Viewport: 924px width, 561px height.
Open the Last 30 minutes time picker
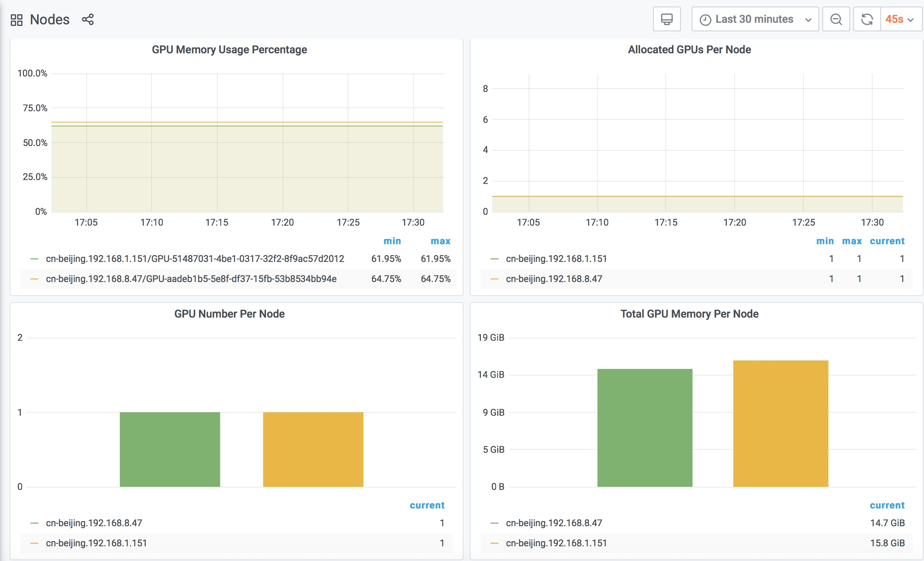tap(755, 19)
